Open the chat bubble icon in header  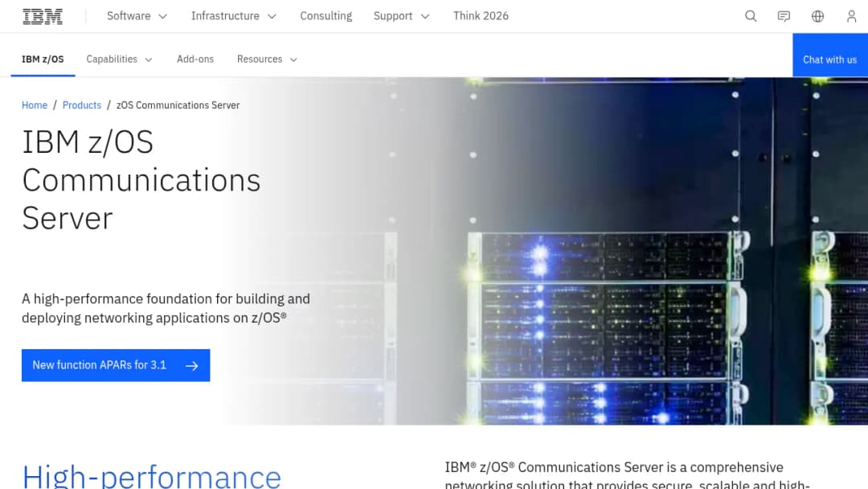(x=784, y=16)
